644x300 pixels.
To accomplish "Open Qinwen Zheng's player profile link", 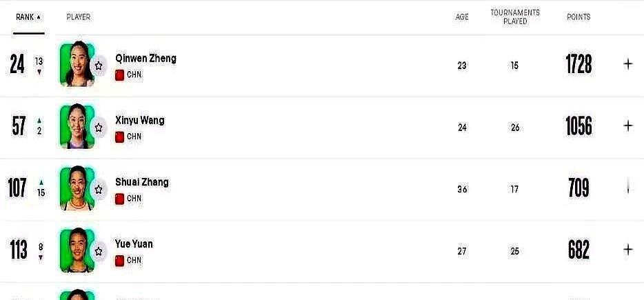I will tap(145, 59).
